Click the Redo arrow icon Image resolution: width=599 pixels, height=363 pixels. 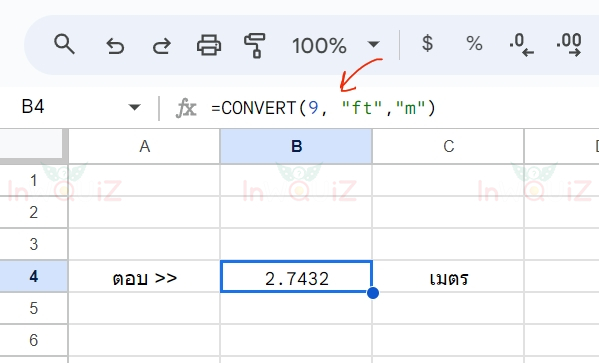pos(162,45)
